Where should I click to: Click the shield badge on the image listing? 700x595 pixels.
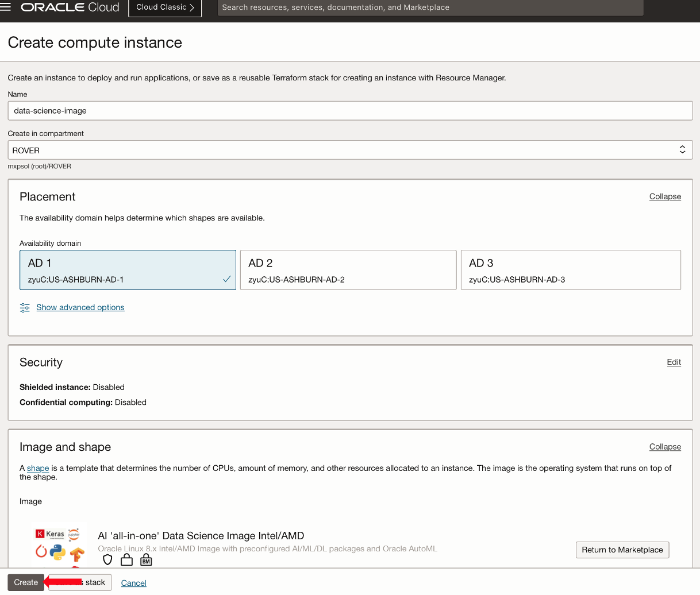click(x=107, y=559)
